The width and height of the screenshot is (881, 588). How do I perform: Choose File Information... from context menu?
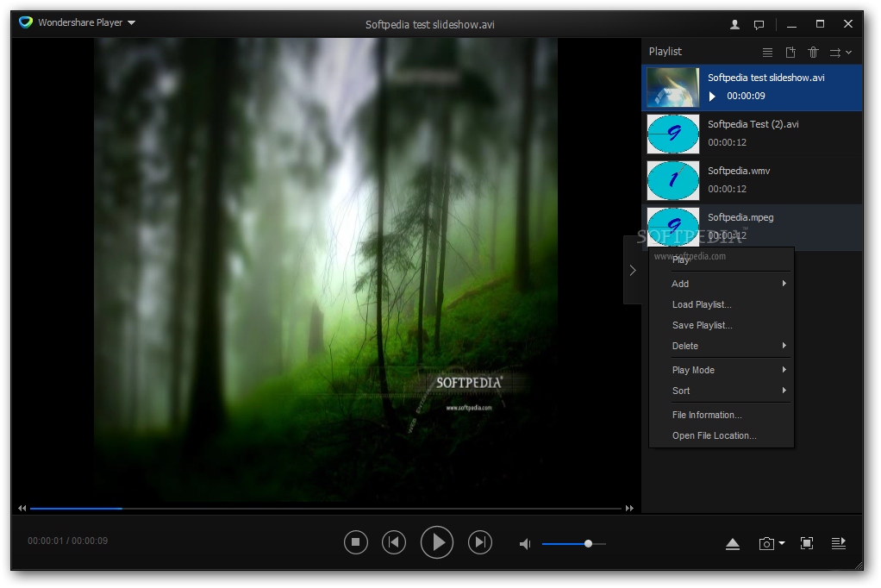721,415
